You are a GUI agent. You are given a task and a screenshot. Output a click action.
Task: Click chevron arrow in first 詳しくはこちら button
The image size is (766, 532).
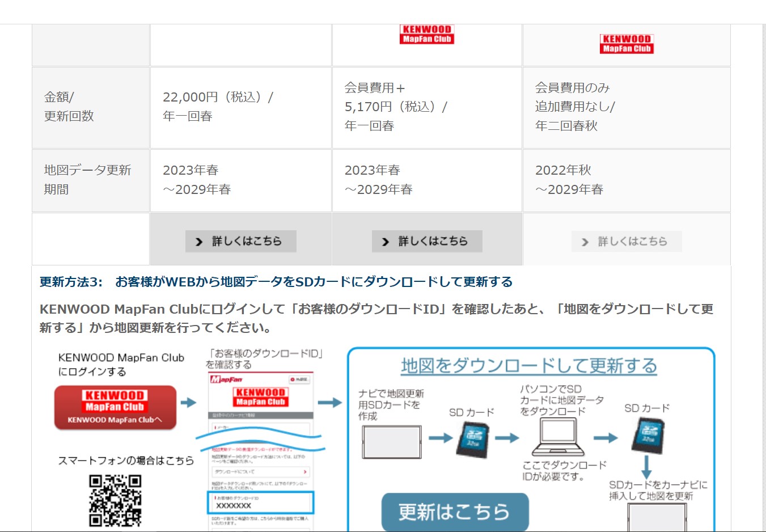199,242
